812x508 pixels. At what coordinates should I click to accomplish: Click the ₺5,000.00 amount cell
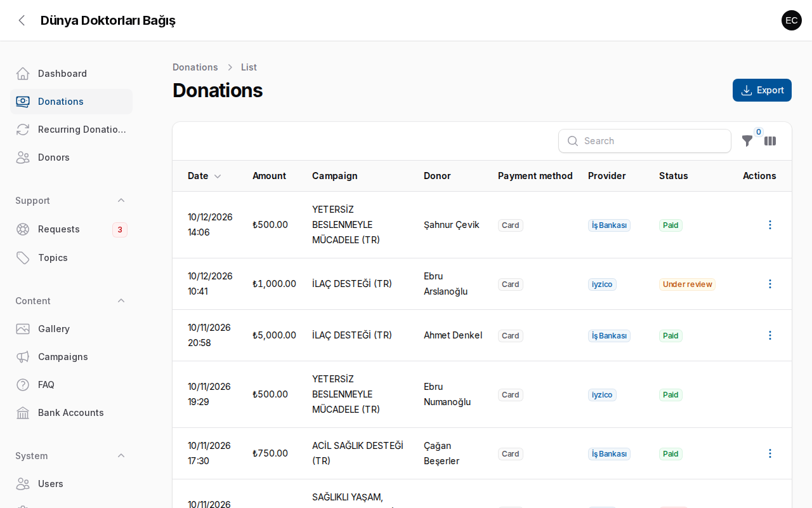point(274,335)
